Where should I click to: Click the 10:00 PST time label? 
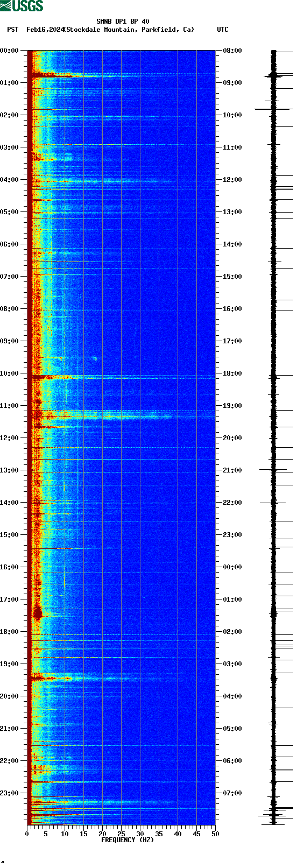click(x=10, y=373)
